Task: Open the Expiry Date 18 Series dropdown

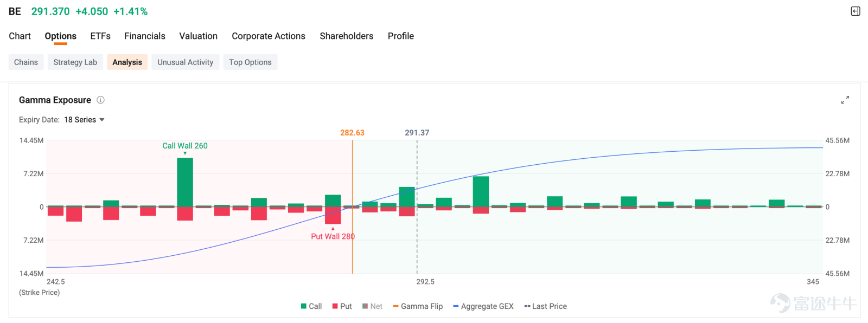Action: pos(84,120)
